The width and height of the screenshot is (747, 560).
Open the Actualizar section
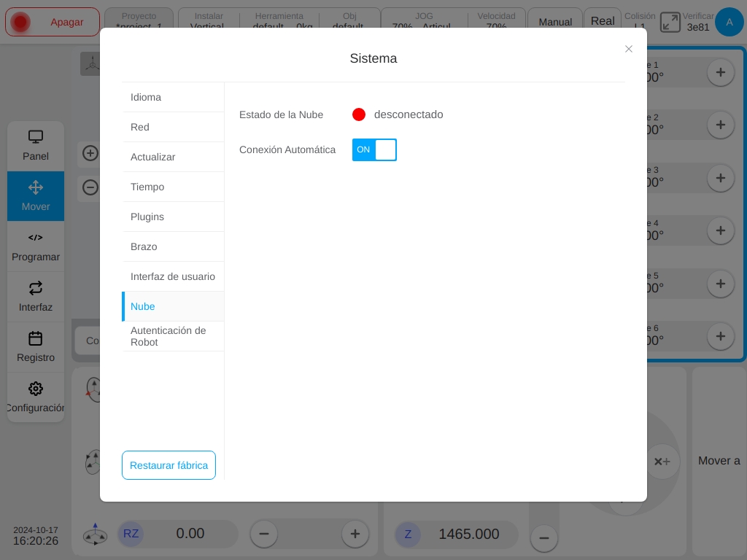click(x=173, y=157)
